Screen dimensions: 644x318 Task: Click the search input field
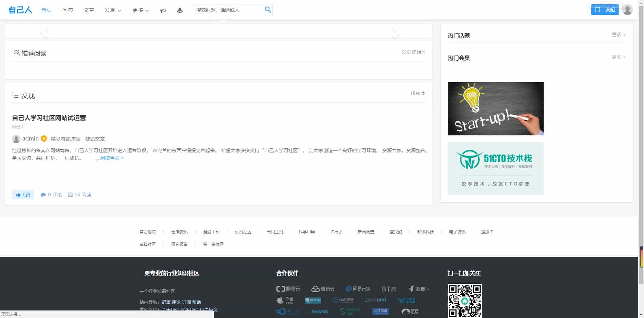pyautogui.click(x=226, y=10)
